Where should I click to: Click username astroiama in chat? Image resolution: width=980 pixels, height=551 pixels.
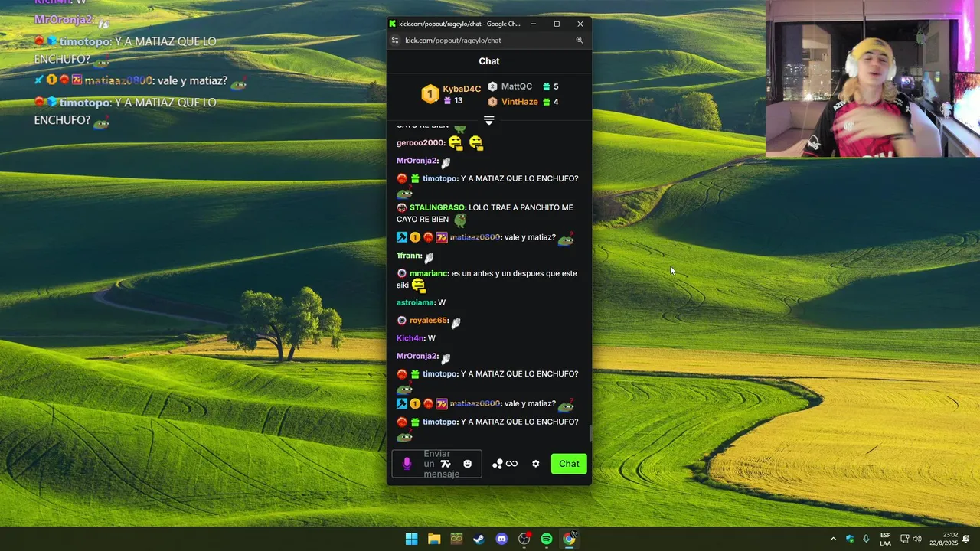click(x=416, y=302)
